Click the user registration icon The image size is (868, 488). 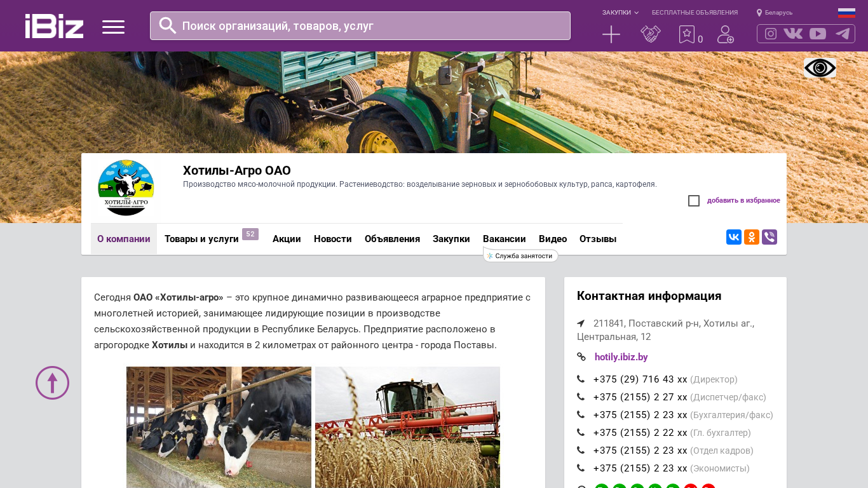tap(726, 34)
